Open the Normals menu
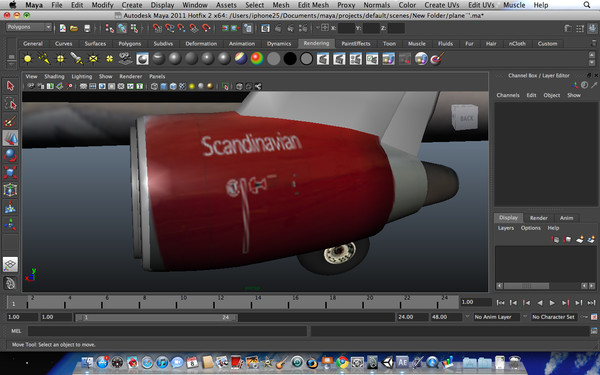600x375 pixels. click(377, 5)
